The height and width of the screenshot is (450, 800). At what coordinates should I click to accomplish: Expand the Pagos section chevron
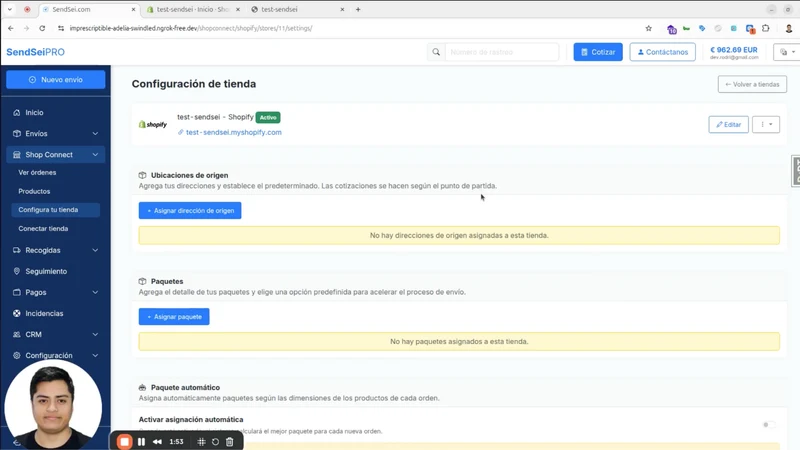(95, 292)
